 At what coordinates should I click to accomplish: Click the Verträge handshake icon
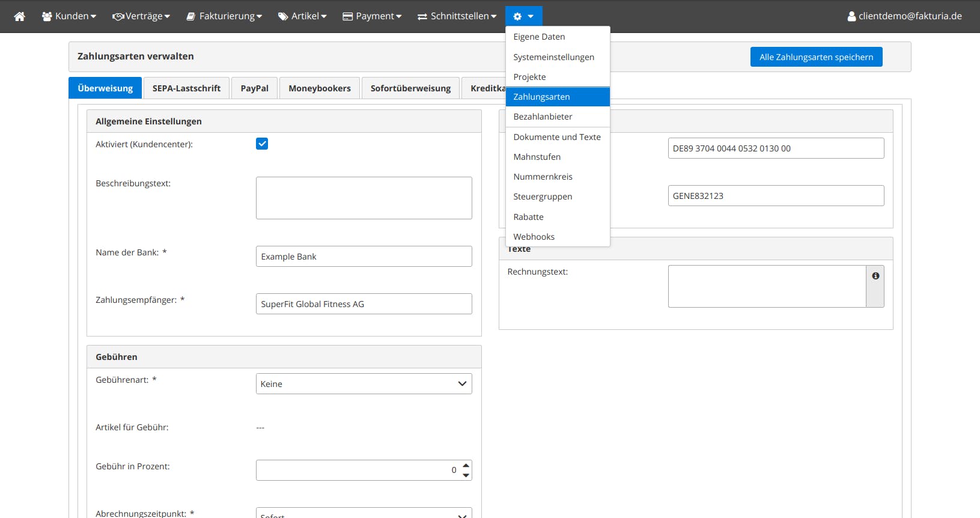click(118, 16)
